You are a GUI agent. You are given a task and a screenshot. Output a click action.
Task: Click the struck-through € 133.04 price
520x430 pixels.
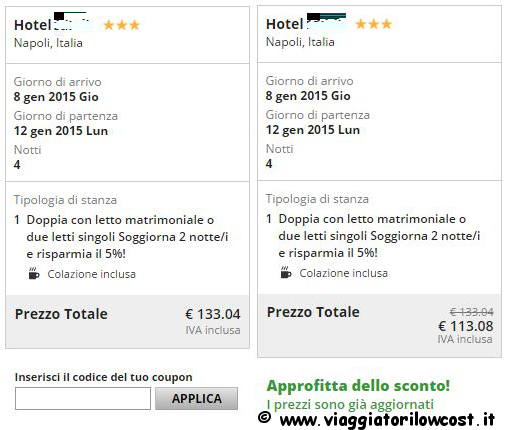472,312
